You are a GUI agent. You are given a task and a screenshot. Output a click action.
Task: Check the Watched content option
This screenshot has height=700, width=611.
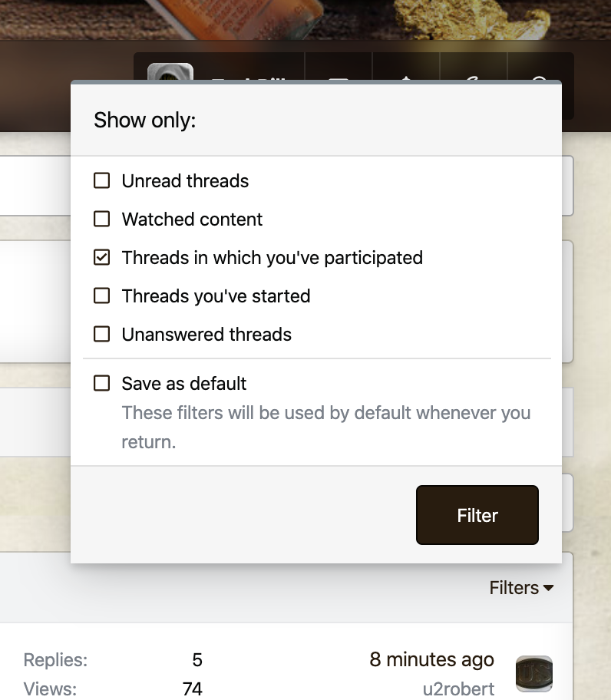[x=101, y=220]
